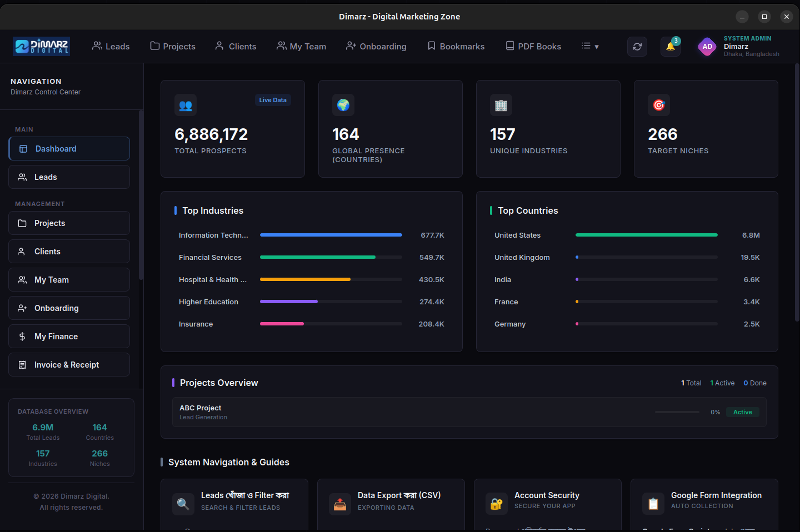
Task: Click the Invoice & Receipt icon
Action: (22, 365)
